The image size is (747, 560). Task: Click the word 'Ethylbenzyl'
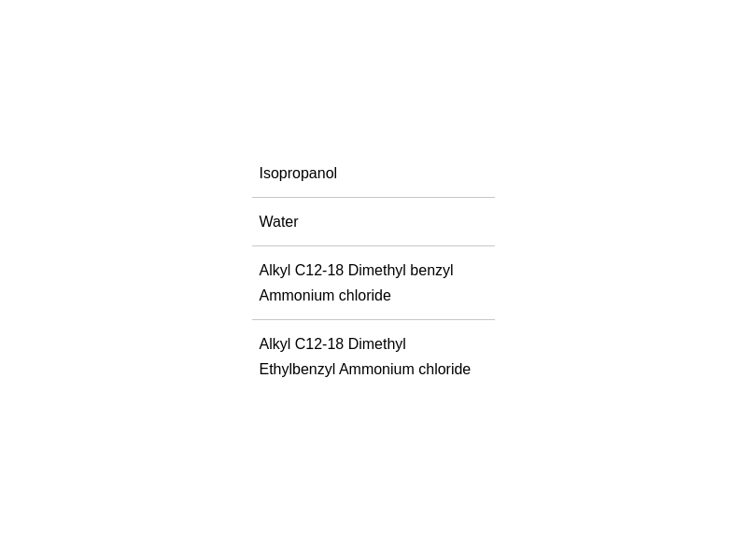(x=297, y=370)
